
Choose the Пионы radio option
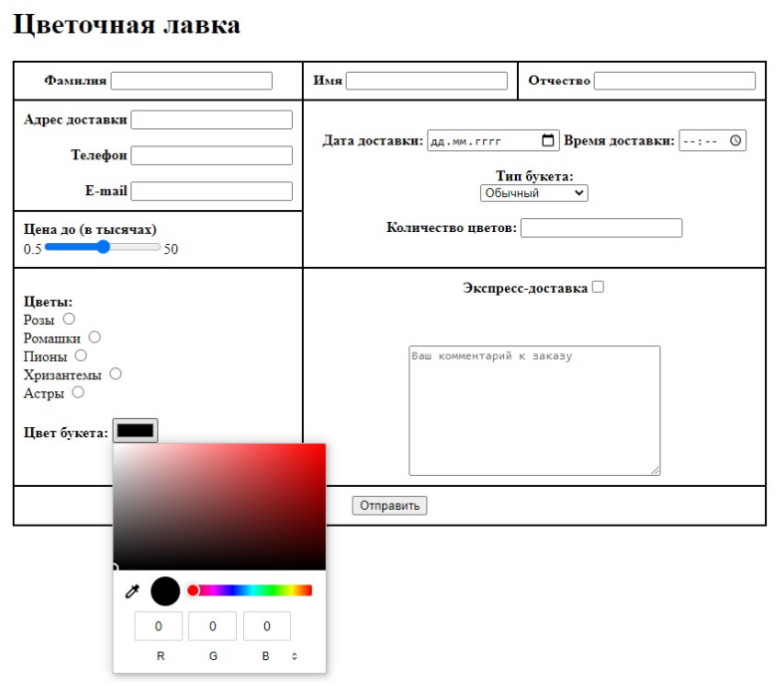pos(81,355)
